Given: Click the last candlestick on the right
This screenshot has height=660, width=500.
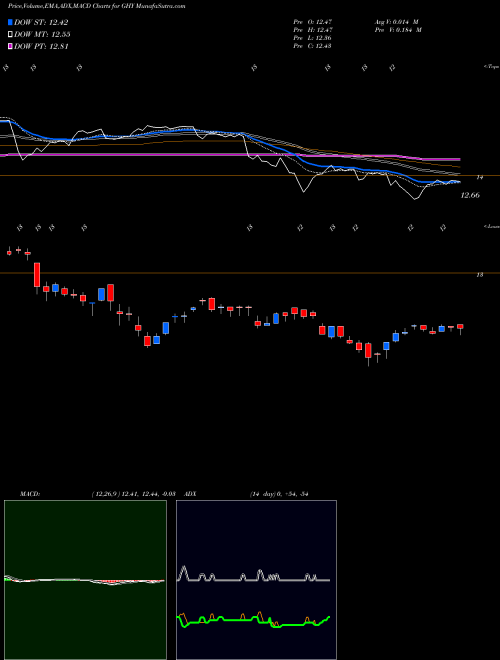Looking at the screenshot, I should [x=460, y=329].
